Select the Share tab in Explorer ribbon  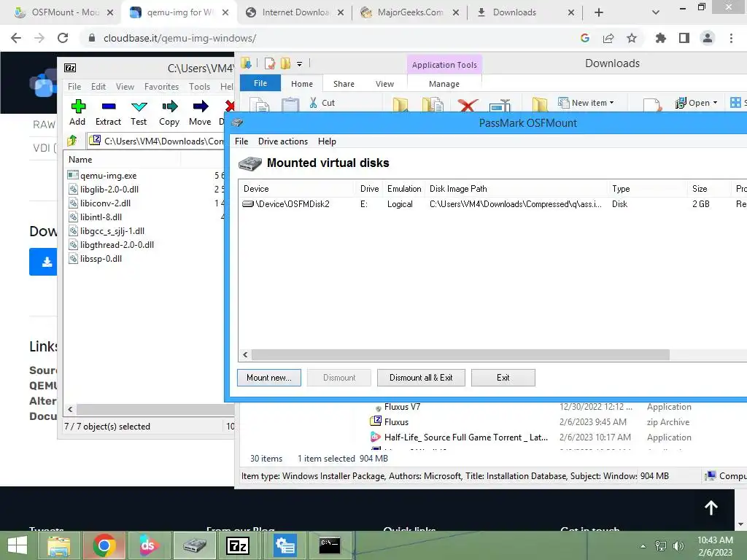point(344,84)
